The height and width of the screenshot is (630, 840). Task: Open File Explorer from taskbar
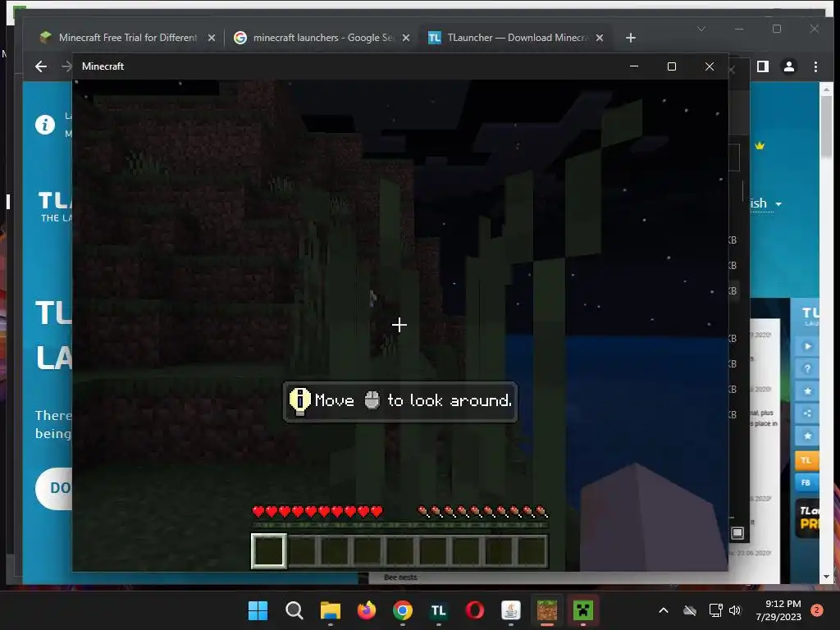pos(330,610)
